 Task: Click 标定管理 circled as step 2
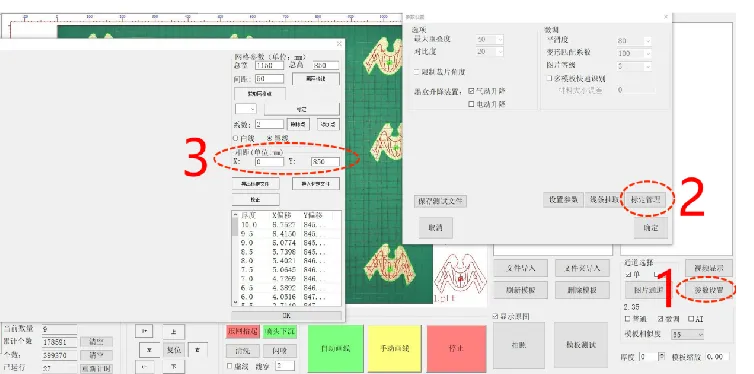[646, 199]
